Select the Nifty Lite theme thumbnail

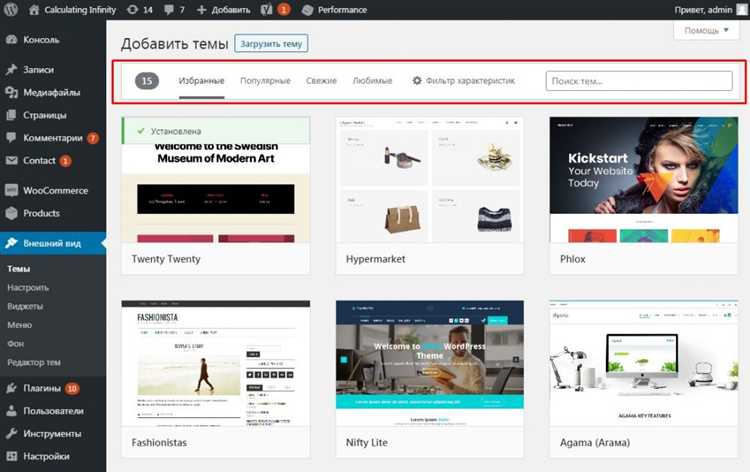(430, 363)
